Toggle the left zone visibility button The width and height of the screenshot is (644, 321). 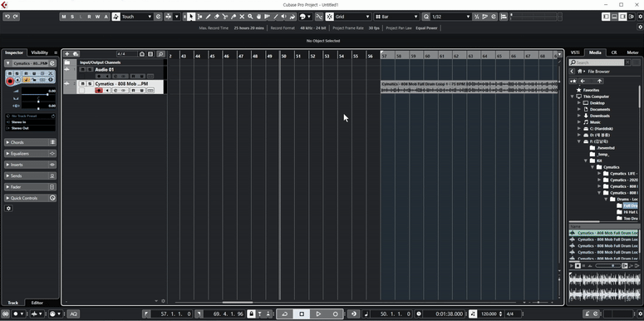click(x=606, y=17)
